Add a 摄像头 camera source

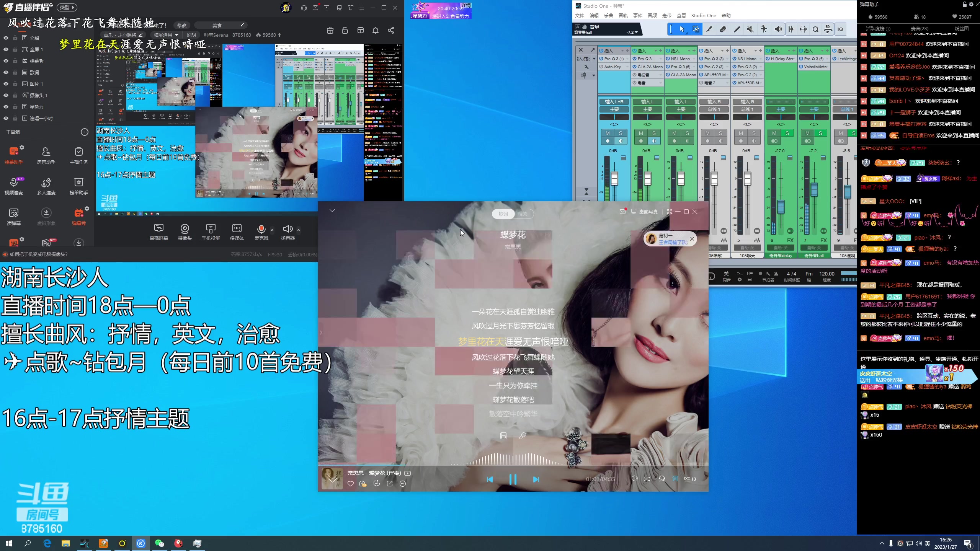pyautogui.click(x=185, y=232)
